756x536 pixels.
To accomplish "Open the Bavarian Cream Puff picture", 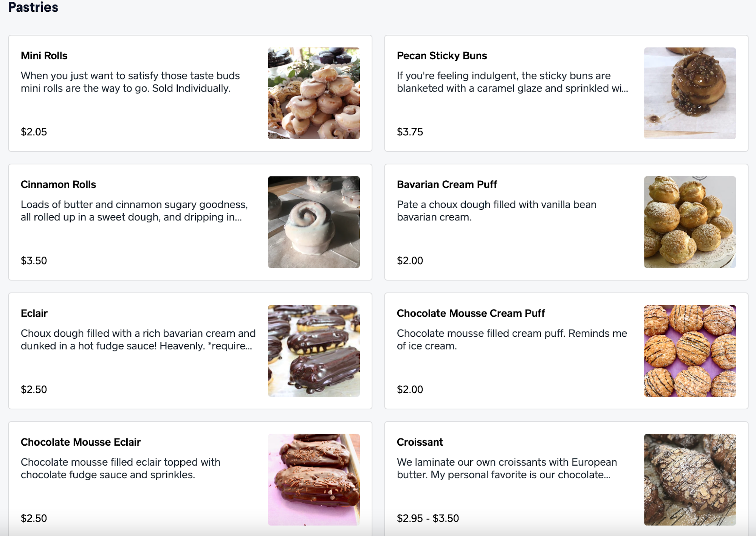I will tap(690, 222).
